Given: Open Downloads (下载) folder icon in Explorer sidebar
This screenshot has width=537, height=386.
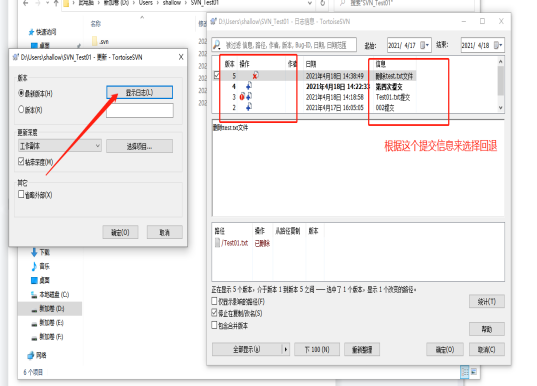Looking at the screenshot, I should 34,252.
